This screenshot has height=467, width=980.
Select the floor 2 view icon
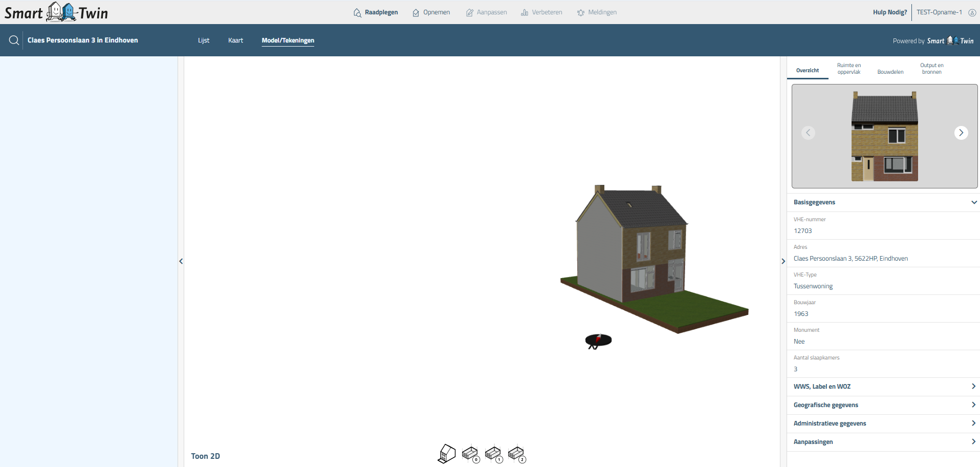pos(516,454)
